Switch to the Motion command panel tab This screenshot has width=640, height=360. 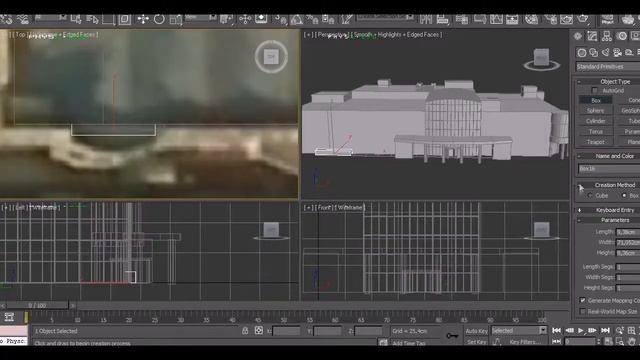622,36
